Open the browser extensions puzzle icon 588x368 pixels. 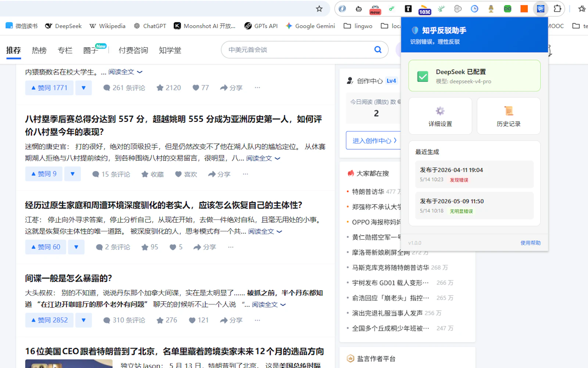pyautogui.click(x=557, y=9)
